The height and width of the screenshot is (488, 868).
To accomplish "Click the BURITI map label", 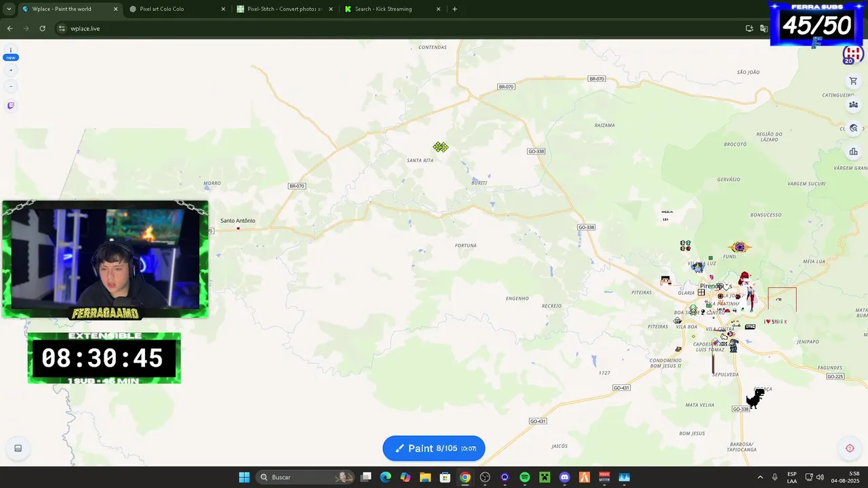I will coord(479,183).
